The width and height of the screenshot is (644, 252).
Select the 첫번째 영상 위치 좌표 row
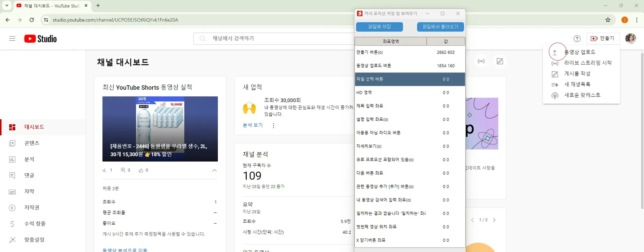tap(410, 227)
